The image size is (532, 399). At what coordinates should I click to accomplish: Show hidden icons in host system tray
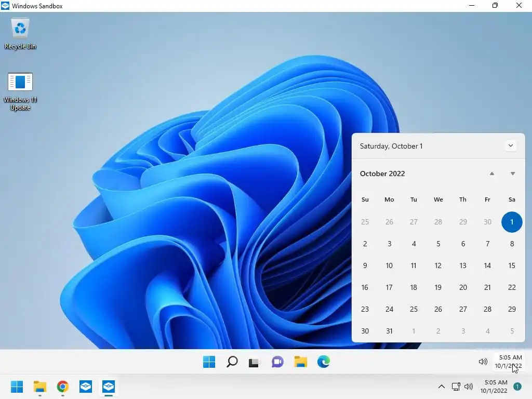point(442,387)
